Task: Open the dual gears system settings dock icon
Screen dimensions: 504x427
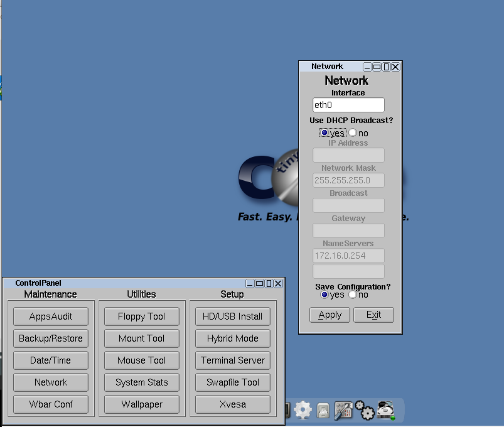Action: [x=365, y=410]
